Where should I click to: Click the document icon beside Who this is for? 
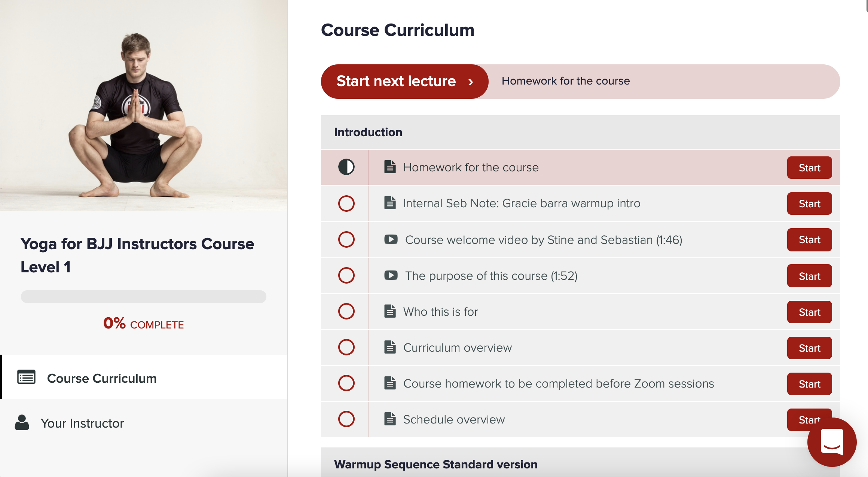click(x=390, y=311)
